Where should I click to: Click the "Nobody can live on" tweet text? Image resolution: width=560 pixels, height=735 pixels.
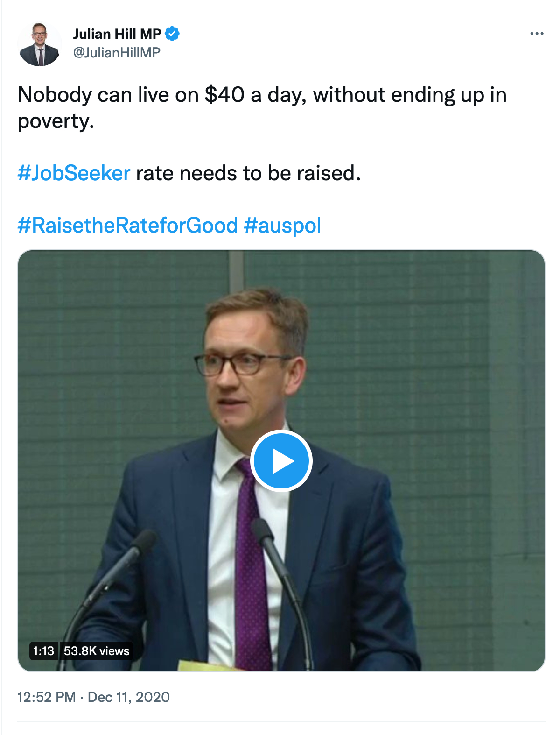108,95
